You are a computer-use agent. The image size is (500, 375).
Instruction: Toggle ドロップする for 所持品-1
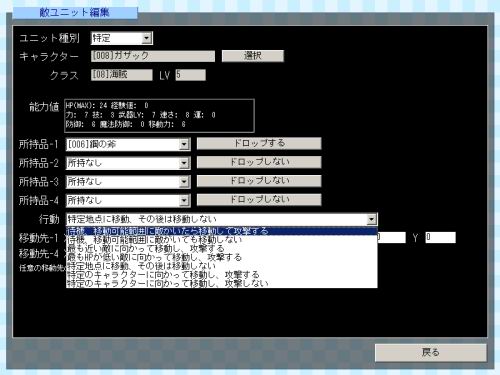coord(259,143)
